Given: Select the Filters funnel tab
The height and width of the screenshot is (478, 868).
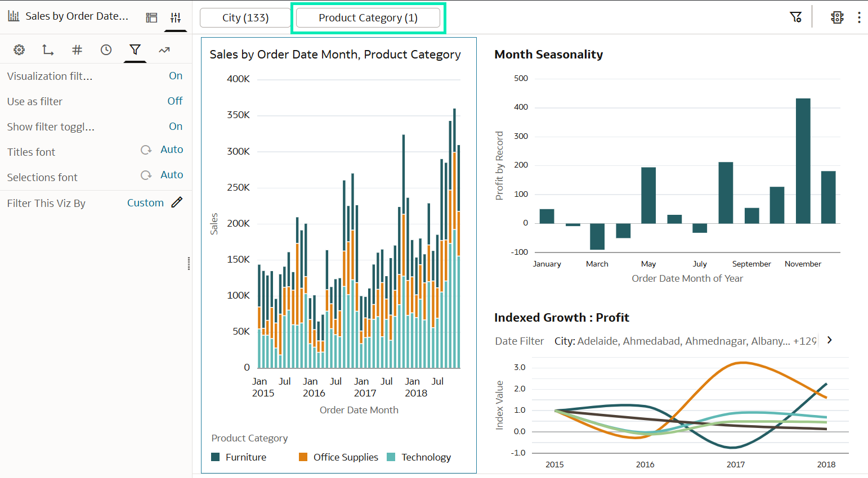Looking at the screenshot, I should (135, 50).
